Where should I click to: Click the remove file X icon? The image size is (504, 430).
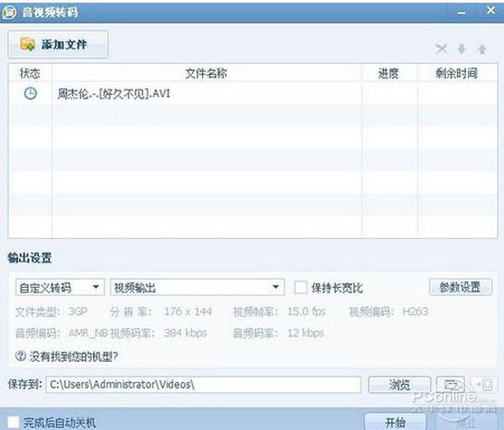click(441, 50)
